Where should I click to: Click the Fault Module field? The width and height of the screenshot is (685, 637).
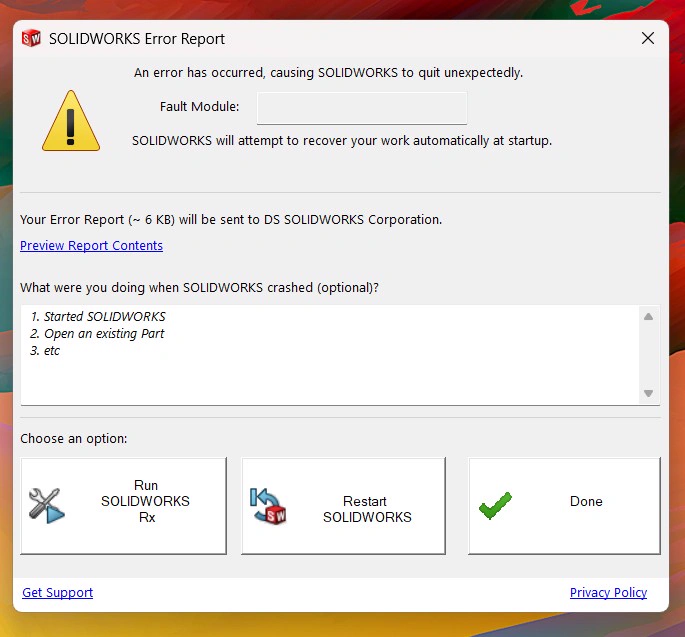click(x=362, y=108)
